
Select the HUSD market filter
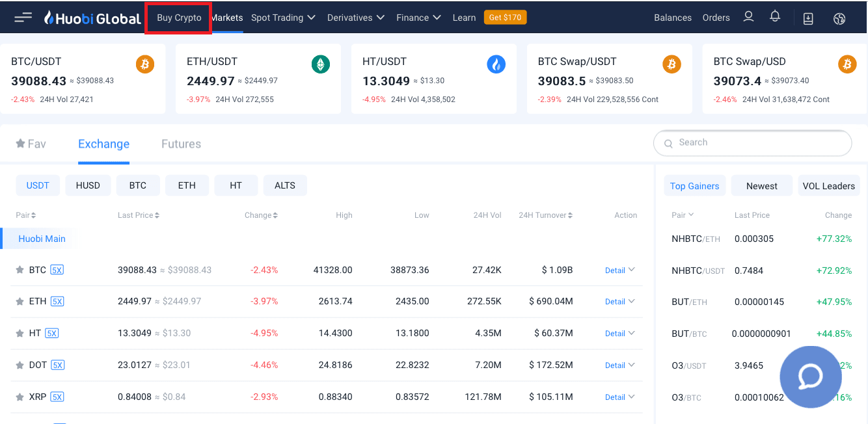click(x=88, y=185)
